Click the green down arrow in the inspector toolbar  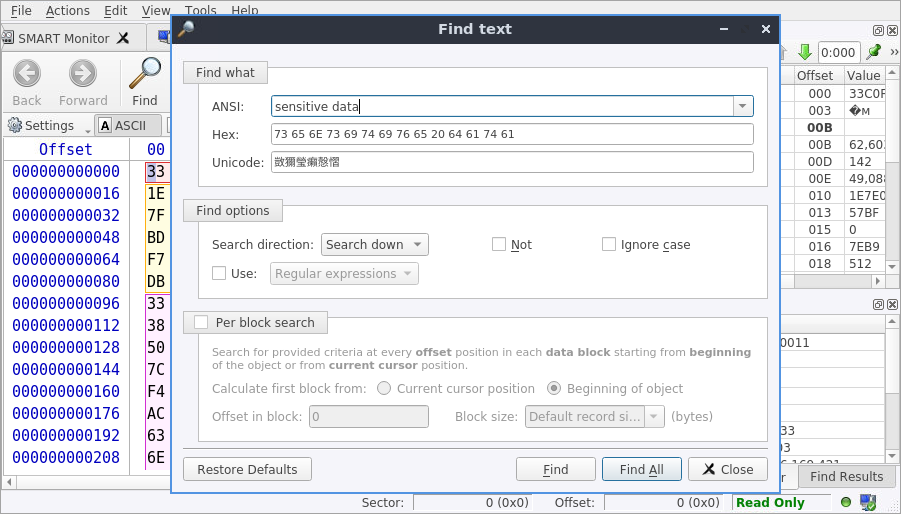(805, 52)
